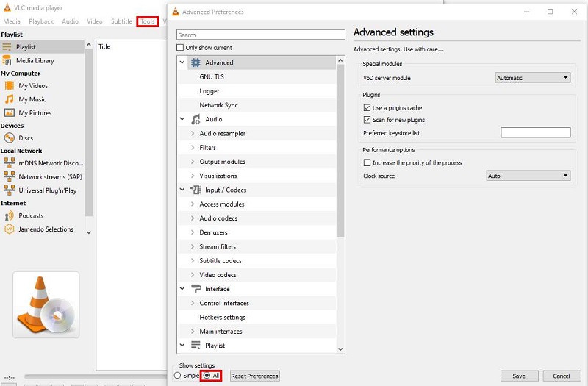Expand Video codecs node
Viewport: 588px width, 386px height.
[x=193, y=274]
